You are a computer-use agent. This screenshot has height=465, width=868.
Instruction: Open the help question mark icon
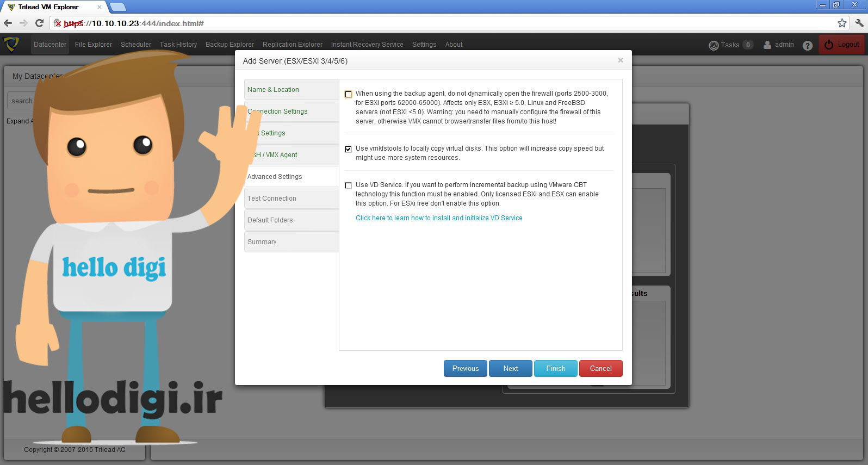(x=808, y=45)
